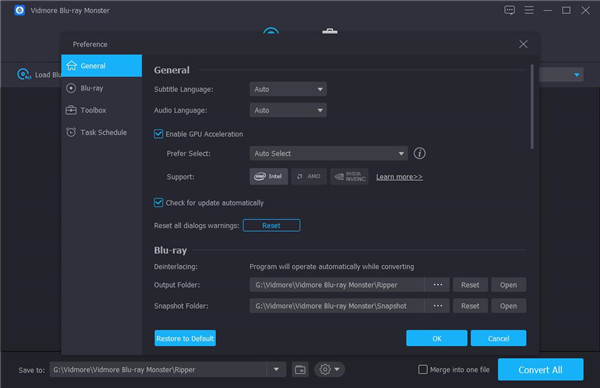Viewport: 600px width, 388px height.
Task: Open the browse folder icon near Save to
Action: pos(300,370)
